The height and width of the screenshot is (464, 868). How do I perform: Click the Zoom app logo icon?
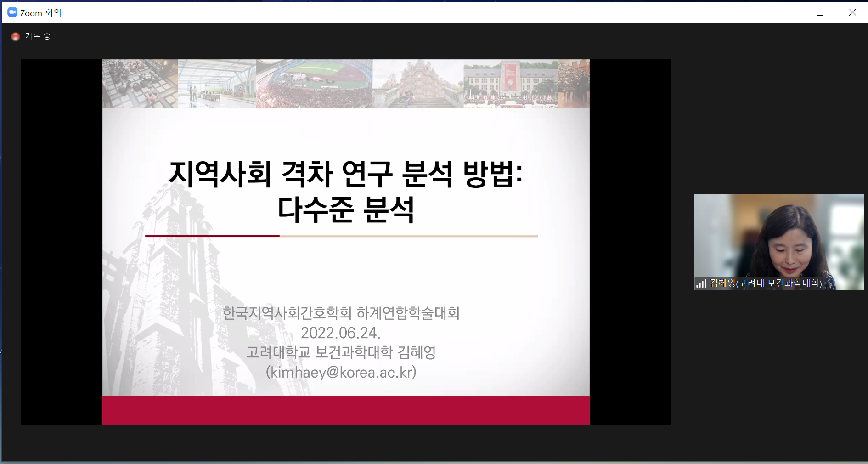[x=12, y=12]
